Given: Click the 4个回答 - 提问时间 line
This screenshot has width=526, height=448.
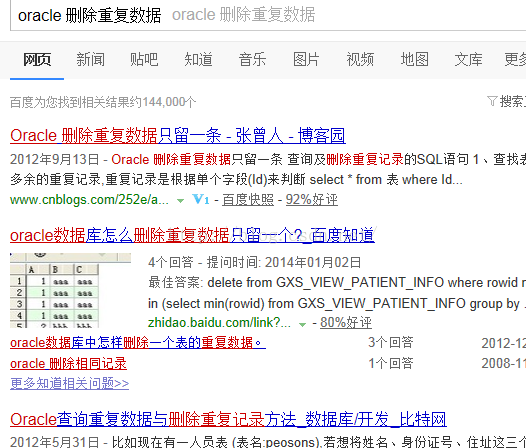Looking at the screenshot, I should [x=255, y=262].
